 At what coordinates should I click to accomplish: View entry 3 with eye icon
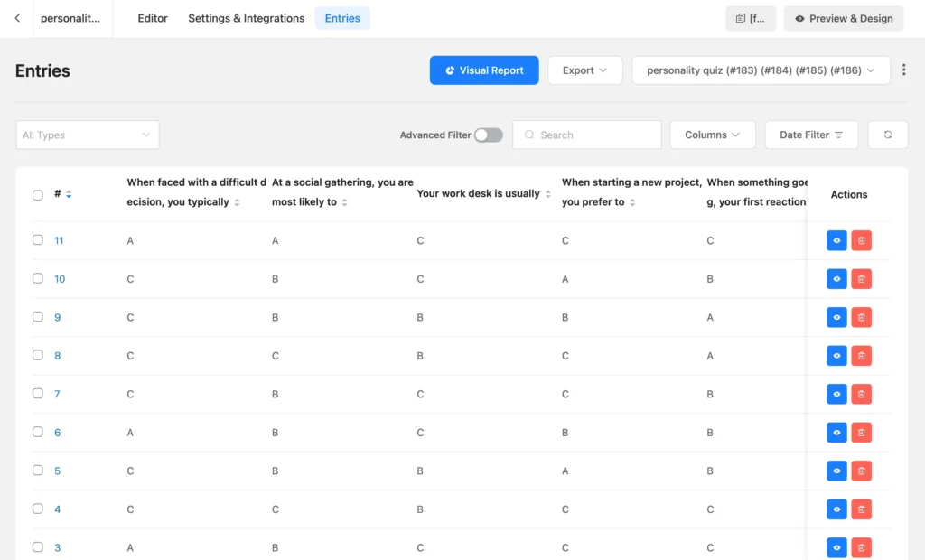point(836,547)
